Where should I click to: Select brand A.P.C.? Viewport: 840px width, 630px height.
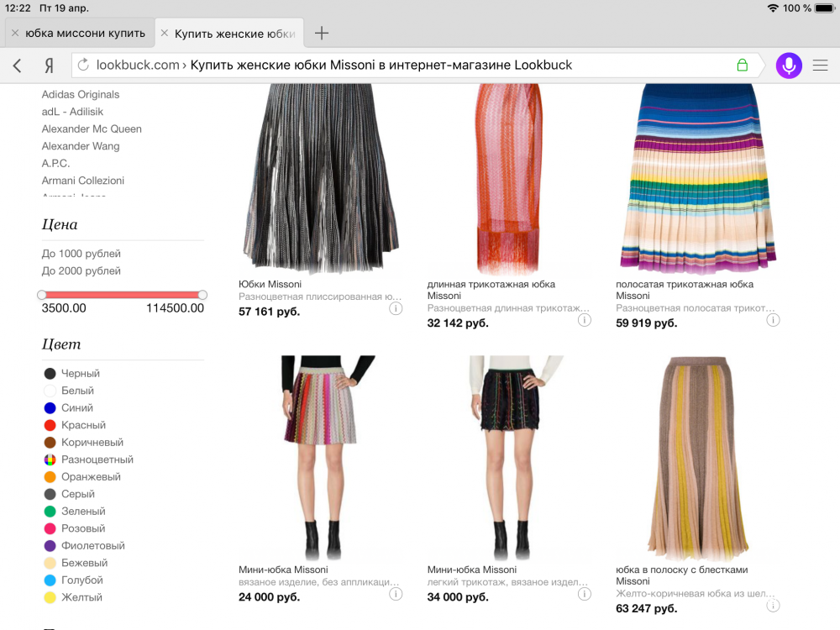click(55, 164)
